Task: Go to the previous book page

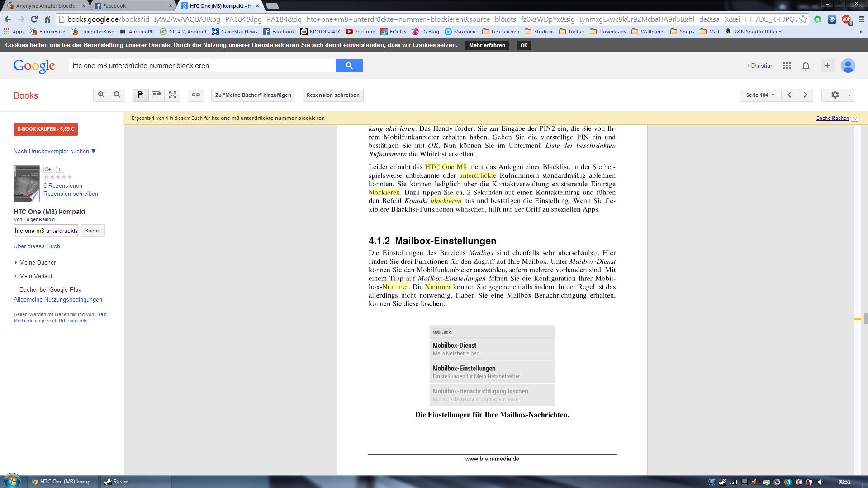Action: pos(789,95)
